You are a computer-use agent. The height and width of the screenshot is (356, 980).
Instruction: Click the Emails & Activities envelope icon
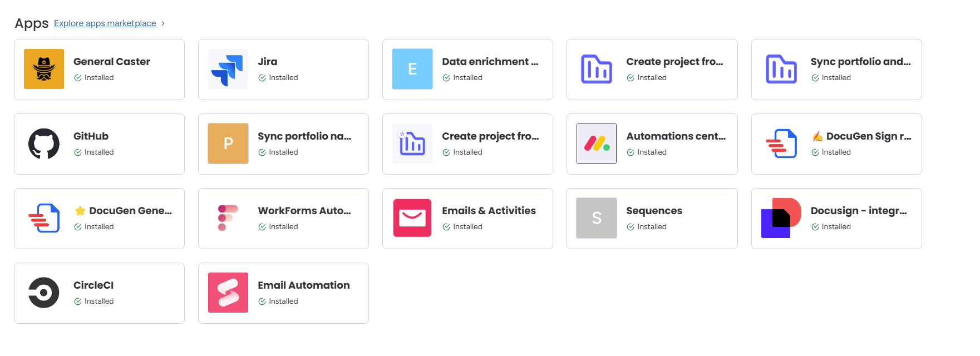[412, 218]
